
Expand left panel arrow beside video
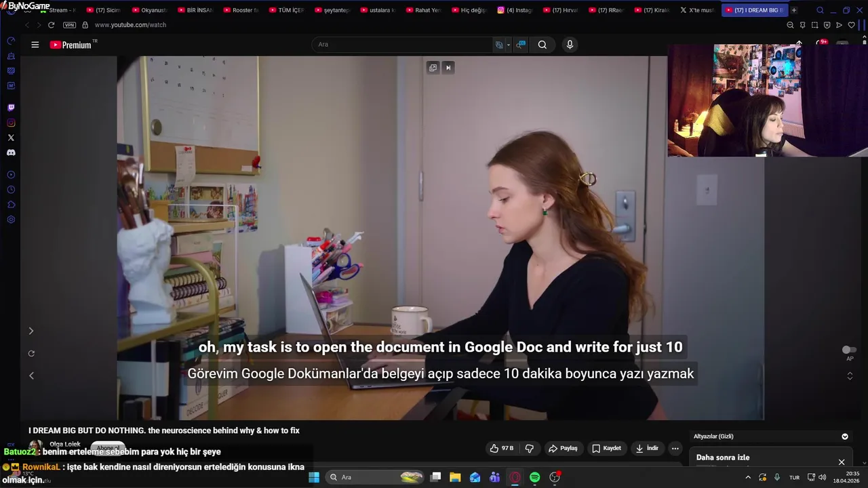31,331
